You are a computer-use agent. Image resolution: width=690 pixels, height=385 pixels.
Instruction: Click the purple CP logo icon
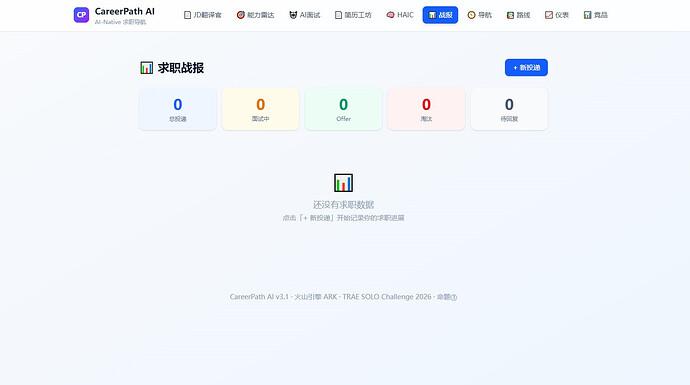click(x=81, y=15)
